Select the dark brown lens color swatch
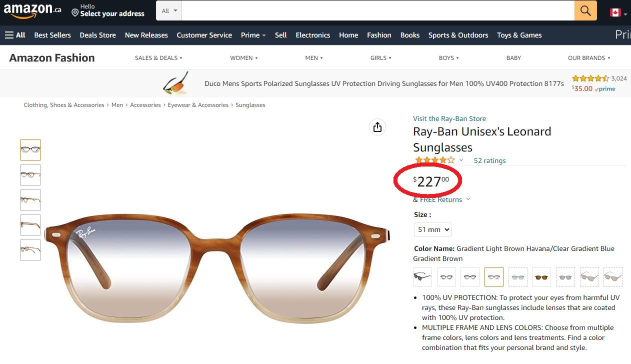Viewport: 631px width, 364px height. [541, 276]
